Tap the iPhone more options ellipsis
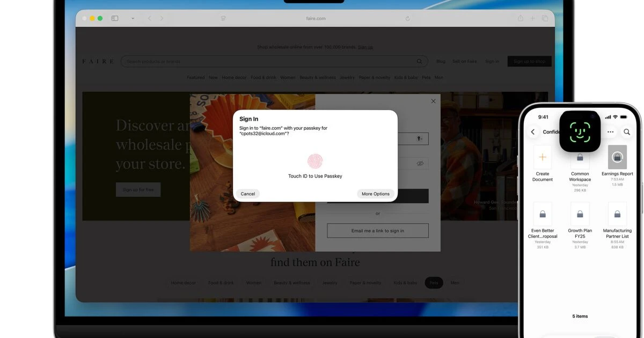This screenshot has height=338, width=644. click(x=610, y=131)
